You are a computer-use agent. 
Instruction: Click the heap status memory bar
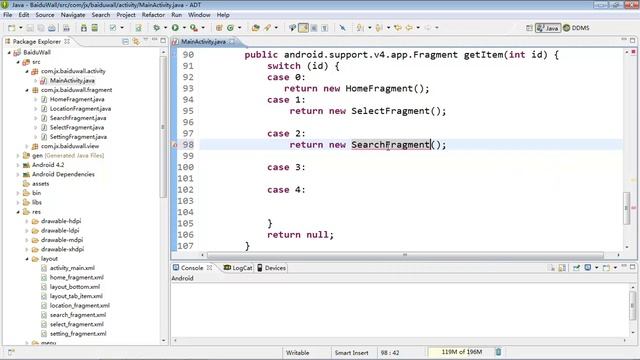(x=461, y=352)
